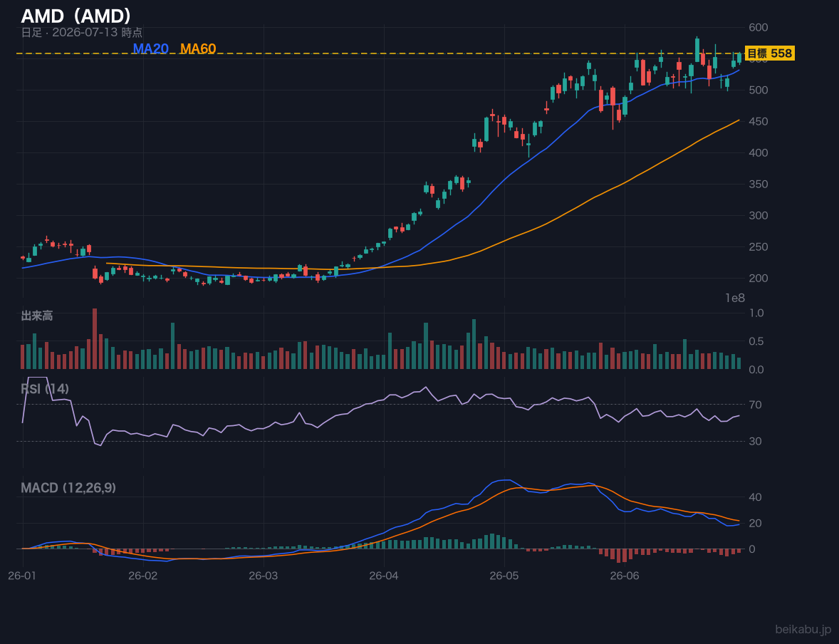
Task: Click the 400 price axis label
Action: coord(759,152)
